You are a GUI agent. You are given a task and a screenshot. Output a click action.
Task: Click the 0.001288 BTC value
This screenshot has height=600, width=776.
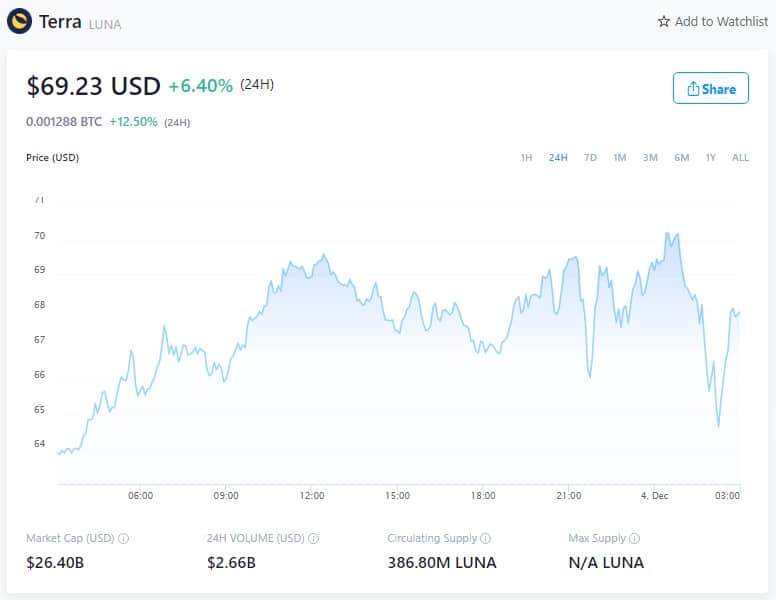pyautogui.click(x=64, y=122)
